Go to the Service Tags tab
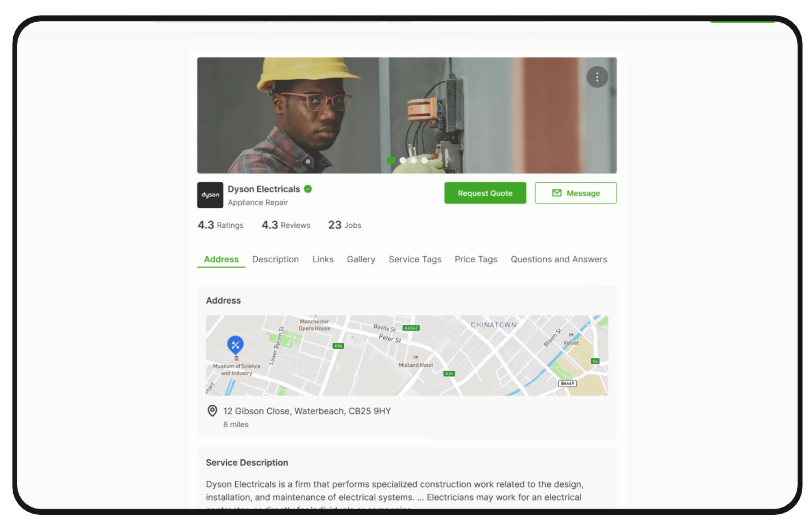 point(414,259)
